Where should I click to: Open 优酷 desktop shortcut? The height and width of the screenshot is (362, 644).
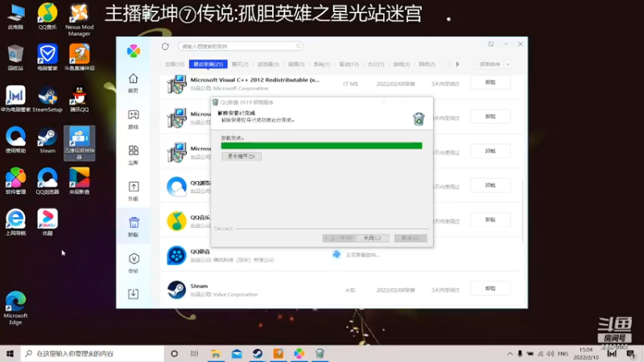coord(47,223)
